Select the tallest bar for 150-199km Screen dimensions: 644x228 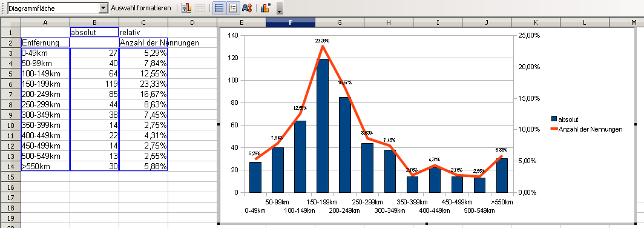pyautogui.click(x=323, y=126)
